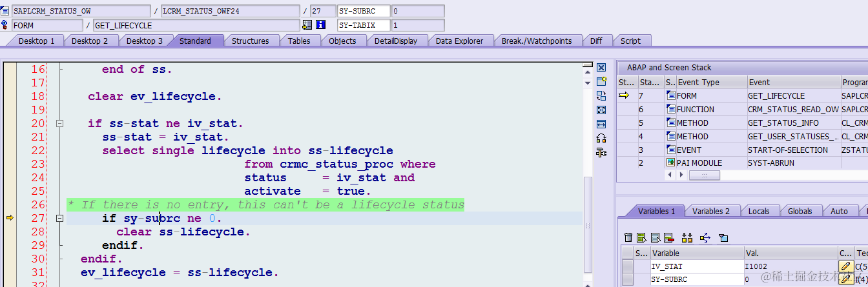Click stack icon in FUNCTION row

[670, 109]
